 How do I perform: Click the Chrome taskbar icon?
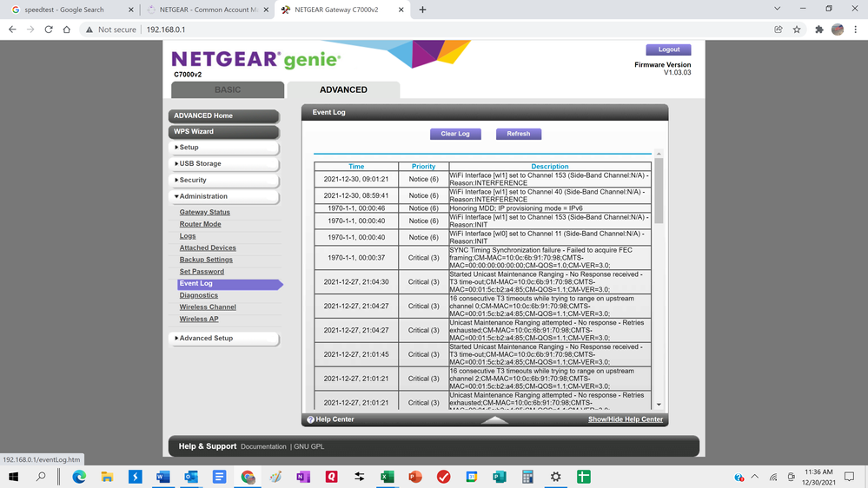tap(248, 477)
